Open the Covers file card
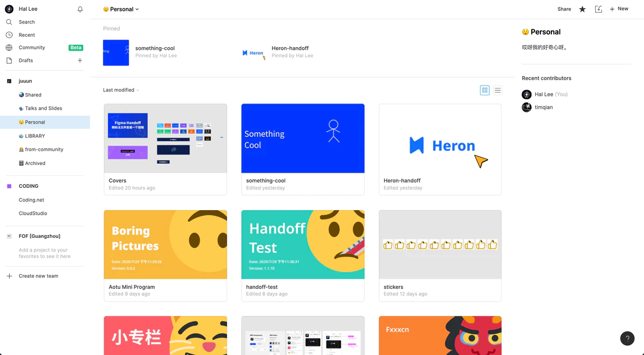This screenshot has height=355, width=644. click(166, 149)
